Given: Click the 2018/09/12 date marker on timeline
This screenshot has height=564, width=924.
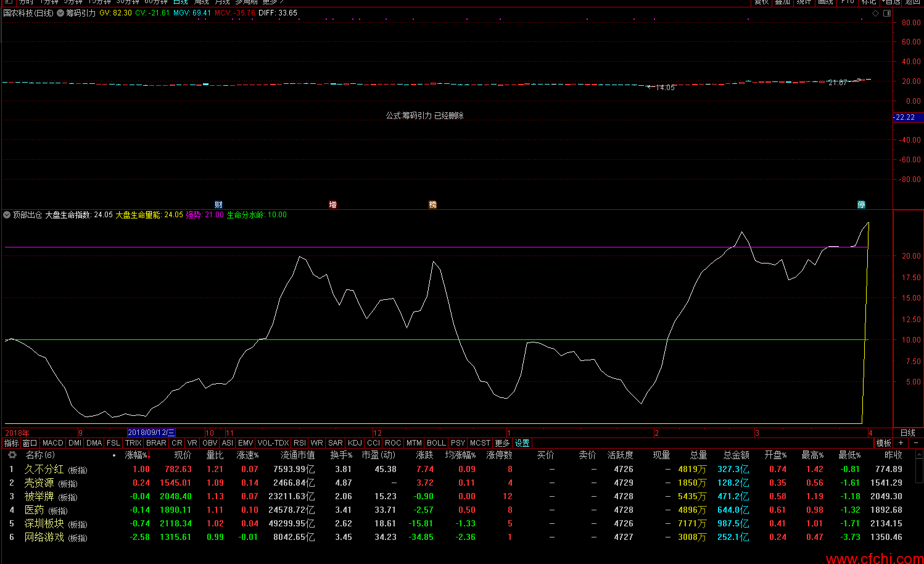Looking at the screenshot, I should pyautogui.click(x=151, y=433).
